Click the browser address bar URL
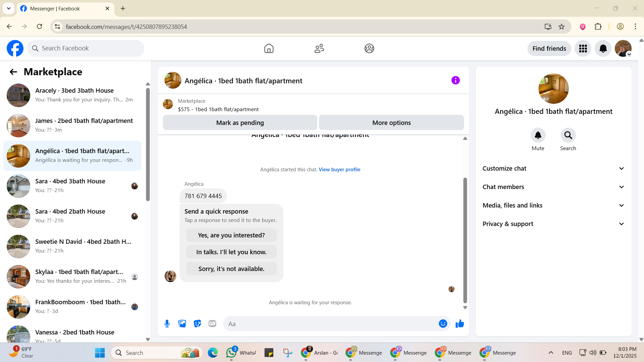 point(126,27)
